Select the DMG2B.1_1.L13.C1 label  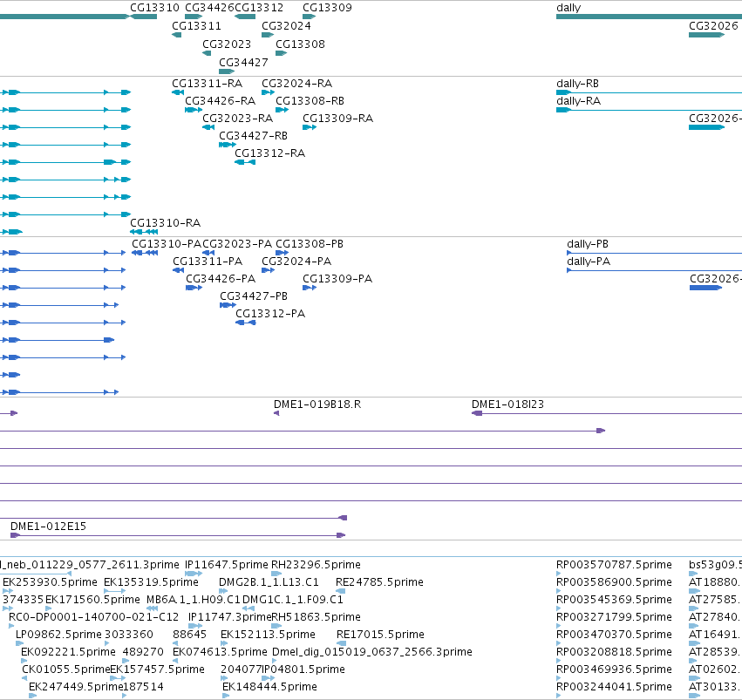point(269,582)
